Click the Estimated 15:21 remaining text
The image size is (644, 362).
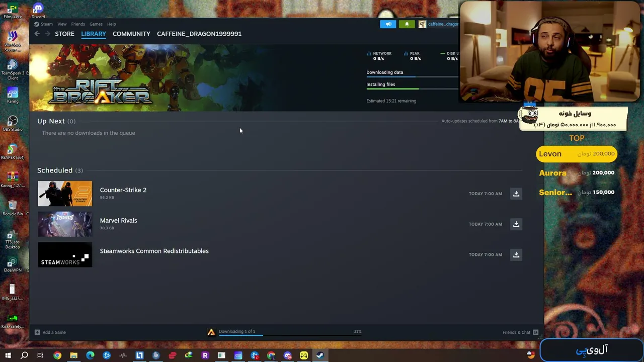[391, 101]
